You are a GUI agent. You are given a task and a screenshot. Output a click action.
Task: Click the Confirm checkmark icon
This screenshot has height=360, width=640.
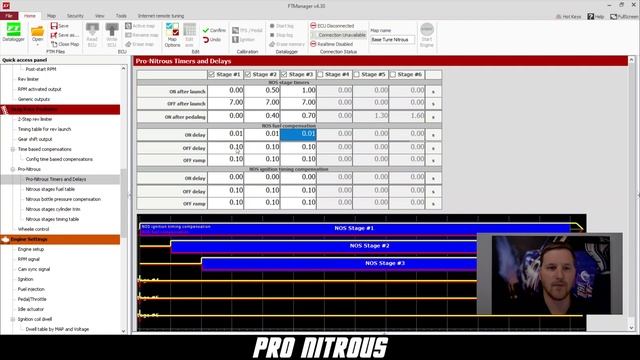click(x=206, y=30)
